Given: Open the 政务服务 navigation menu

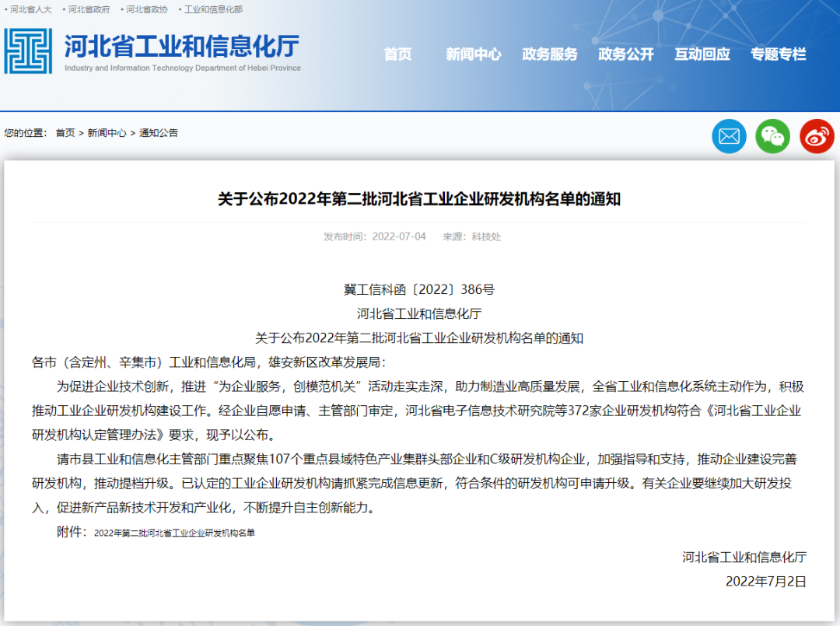Looking at the screenshot, I should click(x=550, y=54).
